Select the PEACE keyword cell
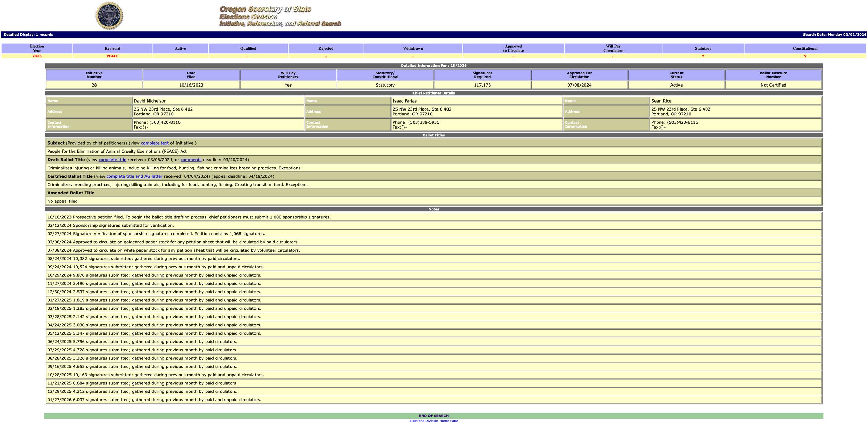This screenshot has height=422, width=868. (112, 56)
